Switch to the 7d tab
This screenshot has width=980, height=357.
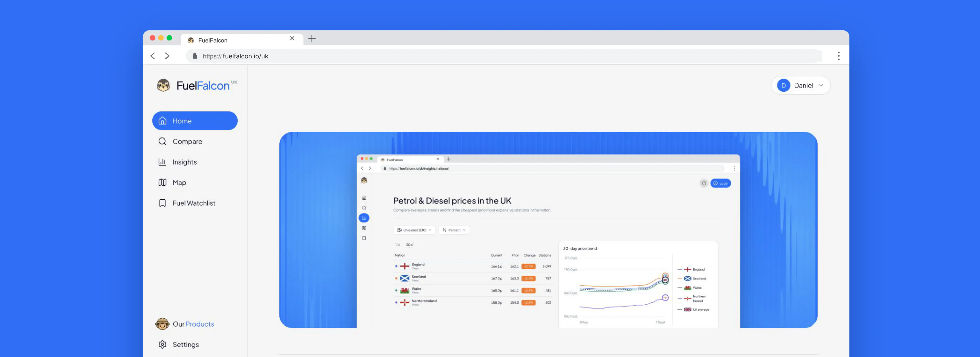click(x=398, y=245)
